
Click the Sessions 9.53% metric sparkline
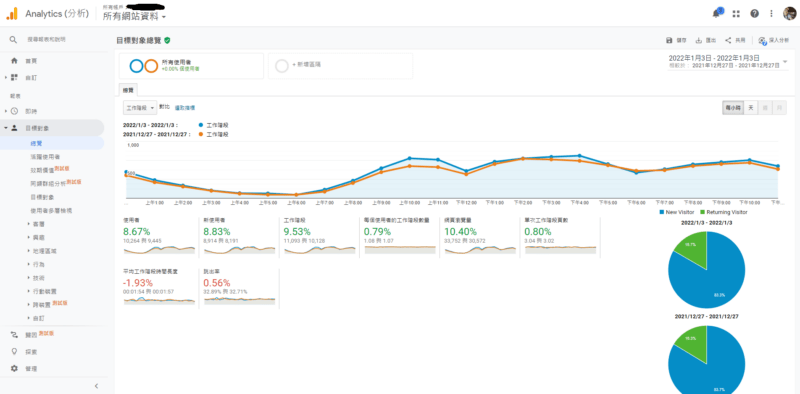click(319, 249)
